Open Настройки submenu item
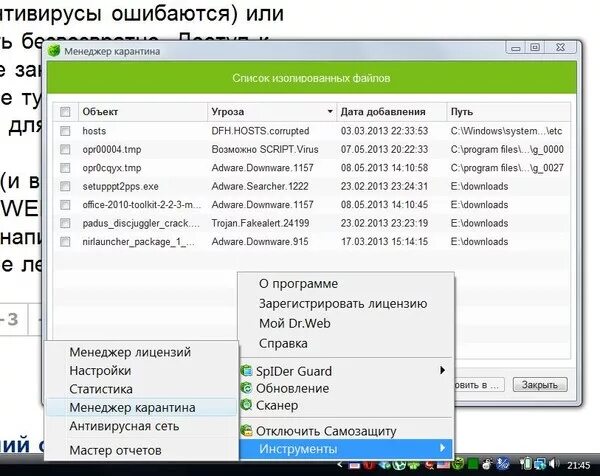This screenshot has height=476, width=600. [100, 370]
